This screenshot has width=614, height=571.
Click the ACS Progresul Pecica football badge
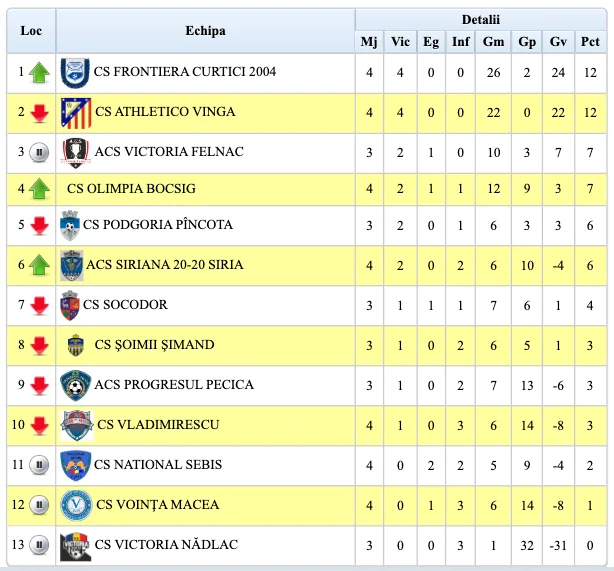76,385
